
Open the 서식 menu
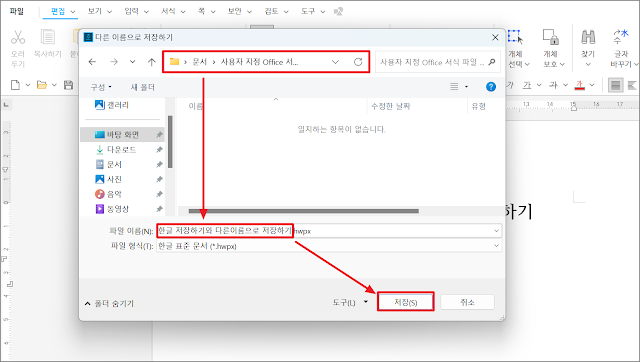click(x=168, y=11)
